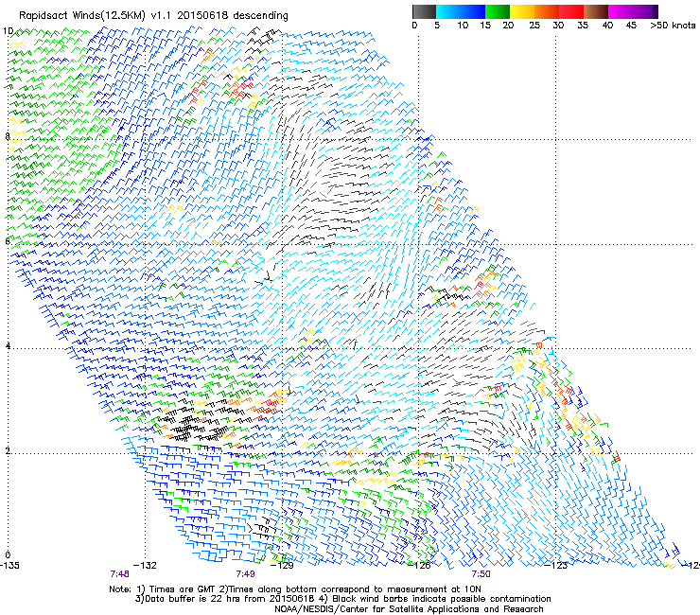The image size is (700, 615).
Task: Click the '7:48' purple time label
Action: [119, 574]
